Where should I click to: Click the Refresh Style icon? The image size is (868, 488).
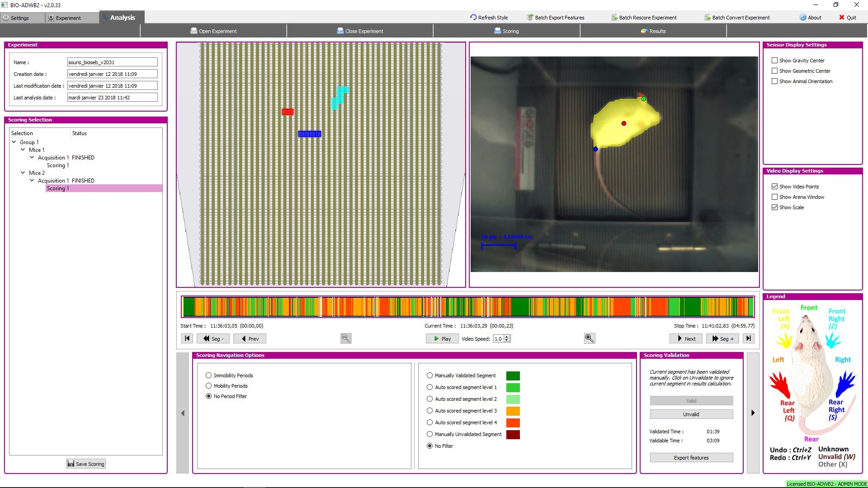coord(473,17)
